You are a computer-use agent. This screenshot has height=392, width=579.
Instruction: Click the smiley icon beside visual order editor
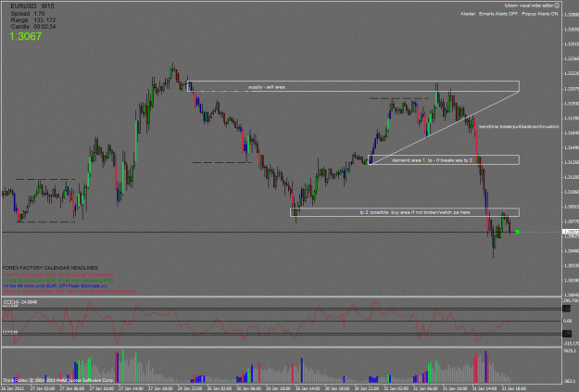tap(557, 6)
